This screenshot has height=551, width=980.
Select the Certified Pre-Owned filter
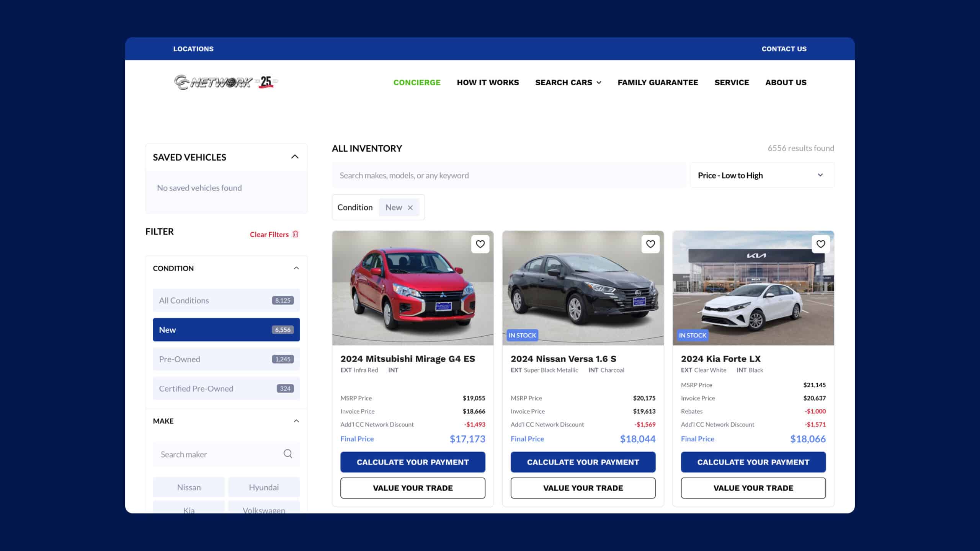coord(226,388)
